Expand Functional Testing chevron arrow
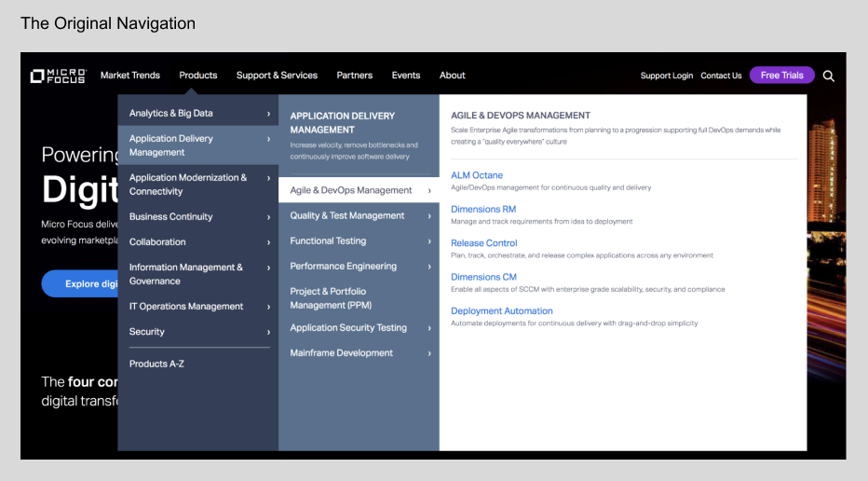The width and height of the screenshot is (868, 481). point(429,241)
